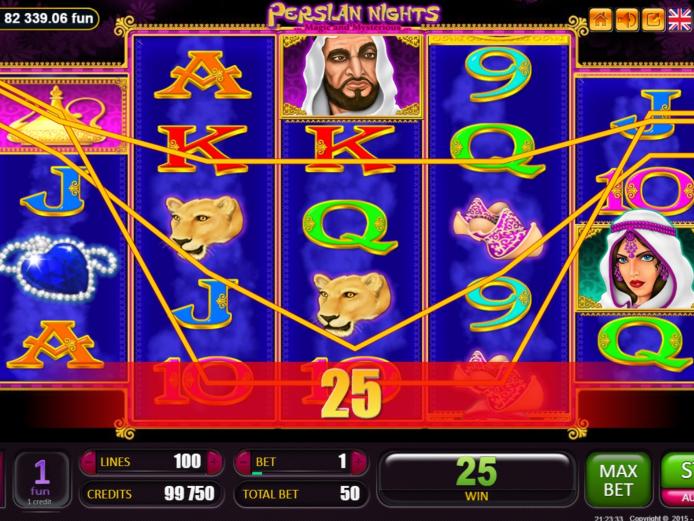Select the 1 fun coin value
This screenshot has width=694, height=521.
pyautogui.click(x=41, y=480)
